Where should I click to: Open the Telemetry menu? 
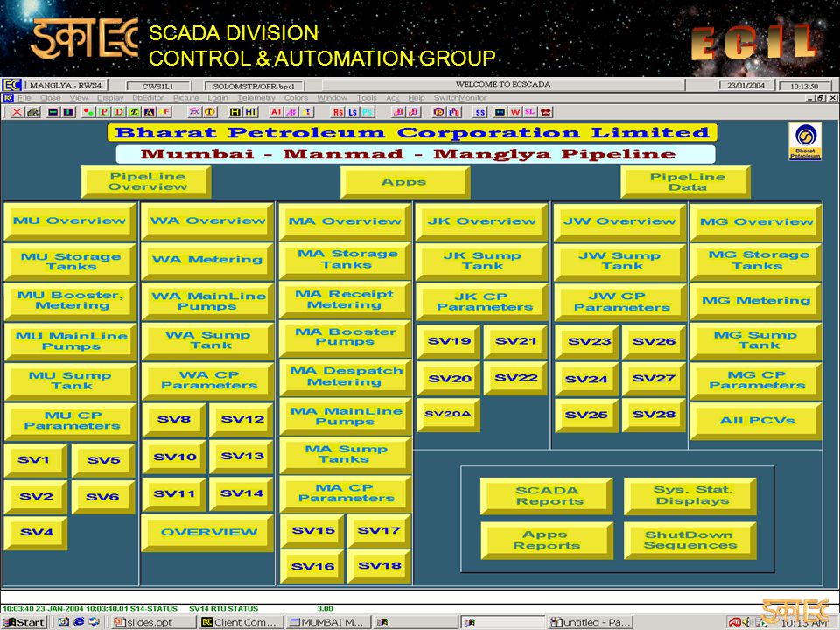(x=256, y=98)
